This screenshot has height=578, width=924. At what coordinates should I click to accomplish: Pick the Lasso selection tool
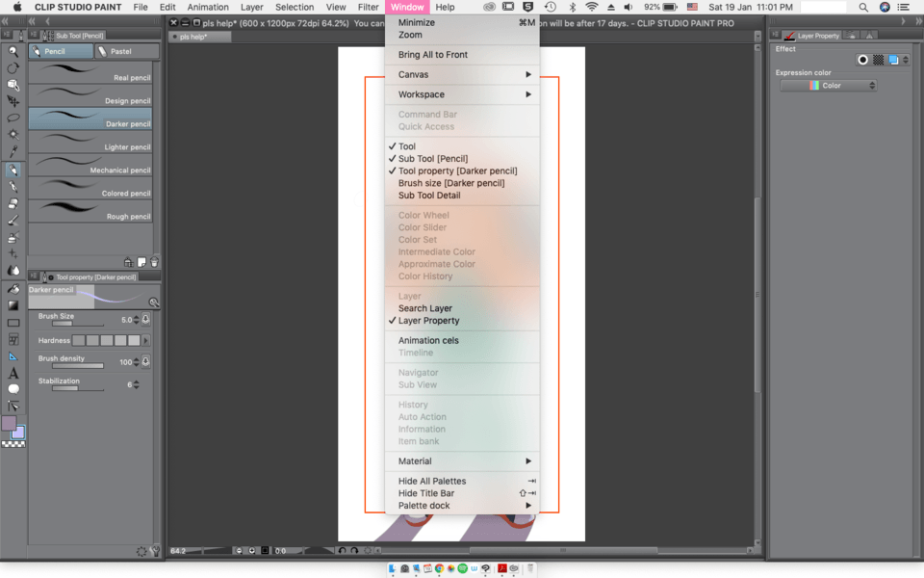click(13, 118)
